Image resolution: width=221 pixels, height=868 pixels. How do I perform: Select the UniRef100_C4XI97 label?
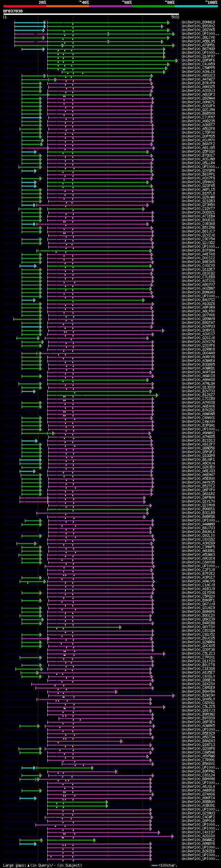click(198, 832)
